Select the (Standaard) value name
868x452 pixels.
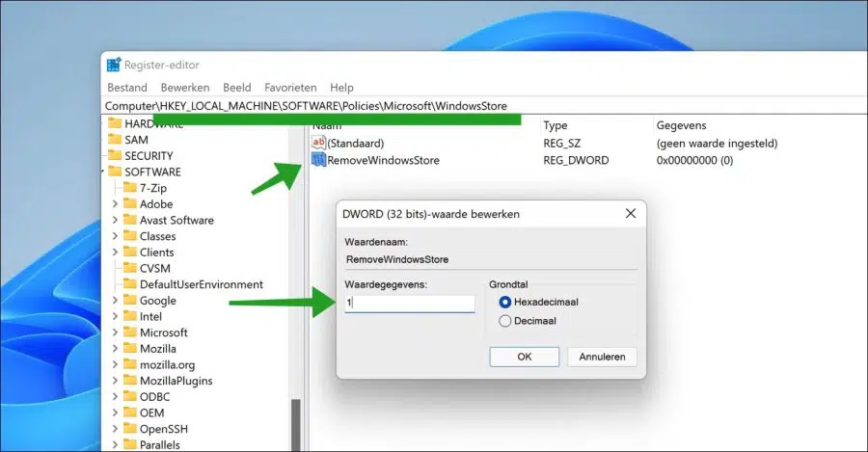(x=355, y=144)
